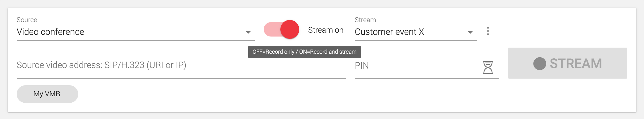Click the gray record circle beside STREAM
The image size is (644, 119).
(x=540, y=64)
